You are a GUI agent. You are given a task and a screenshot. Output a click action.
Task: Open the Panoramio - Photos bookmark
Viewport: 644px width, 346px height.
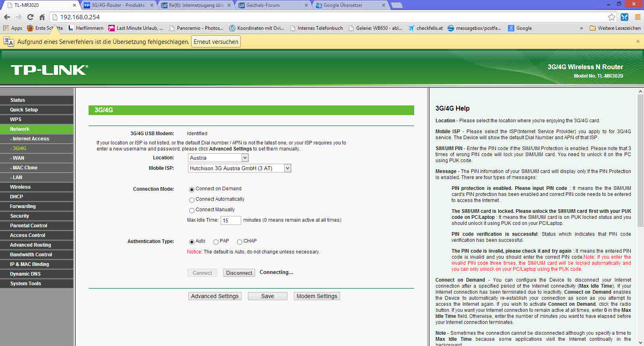click(x=196, y=28)
